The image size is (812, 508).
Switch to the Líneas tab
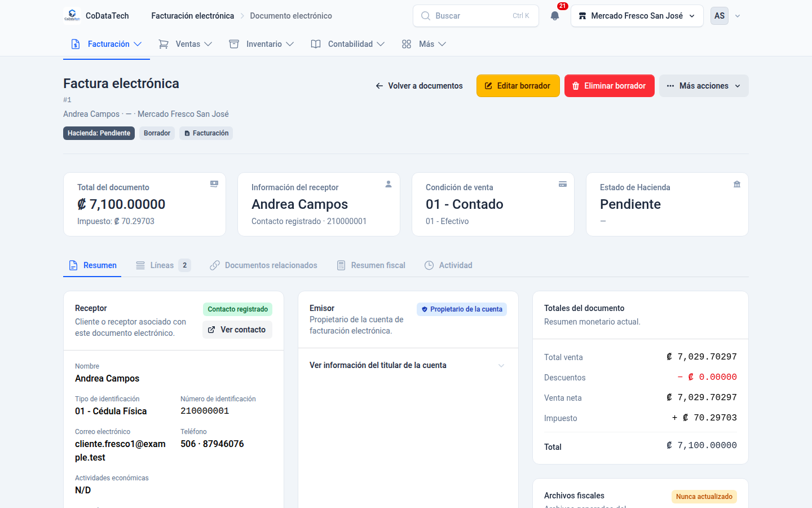tap(163, 265)
